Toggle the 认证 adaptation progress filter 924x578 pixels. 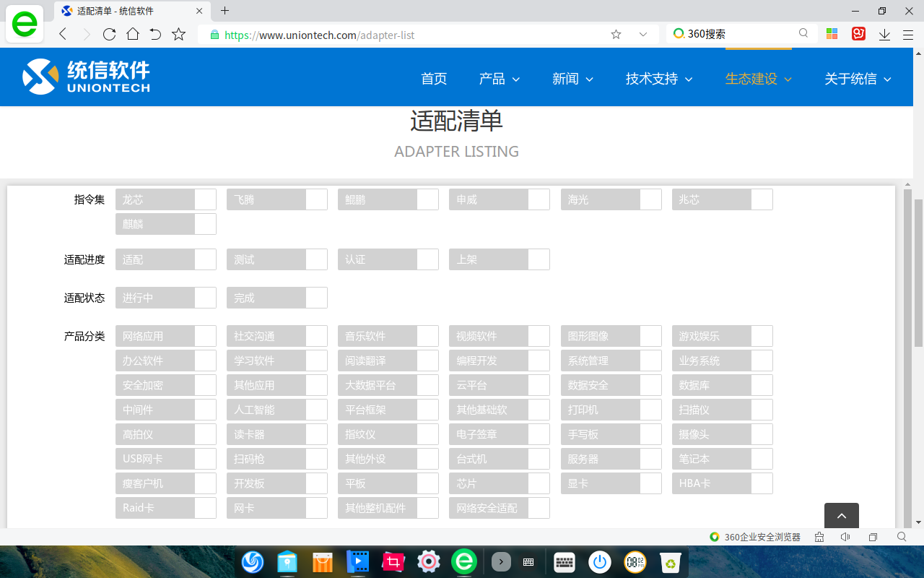click(388, 259)
